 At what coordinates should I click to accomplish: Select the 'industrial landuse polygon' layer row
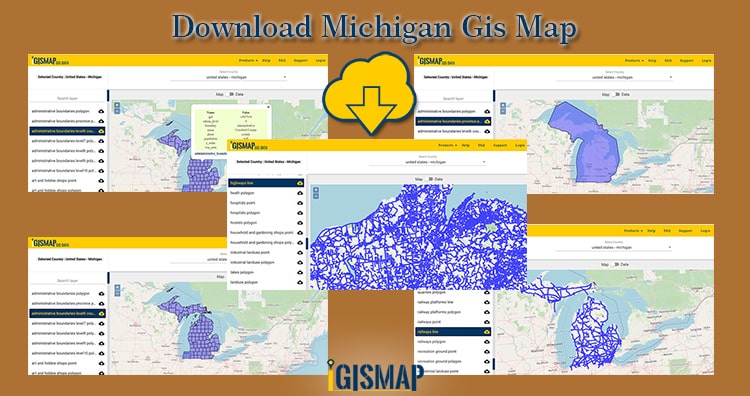coord(266,263)
